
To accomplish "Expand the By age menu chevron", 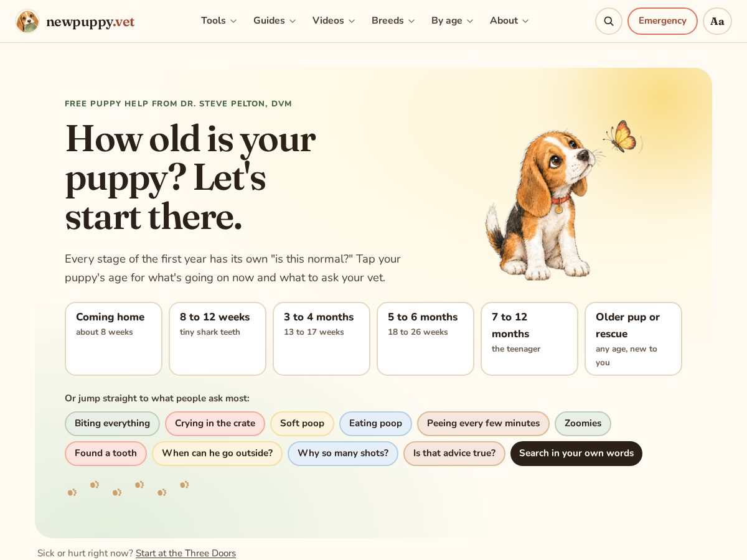I will point(470,21).
